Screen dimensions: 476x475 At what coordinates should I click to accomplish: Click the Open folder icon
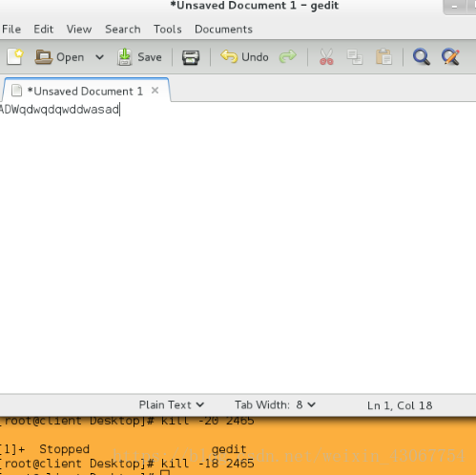pos(43,57)
